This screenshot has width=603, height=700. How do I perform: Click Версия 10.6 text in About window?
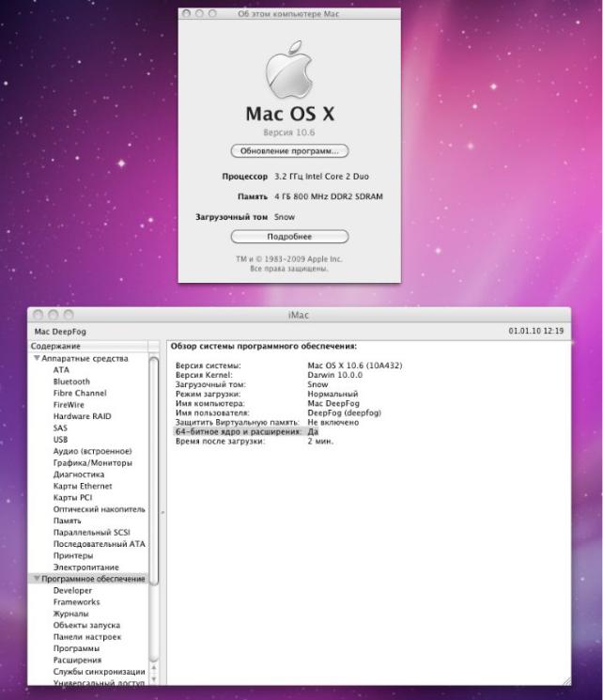(288, 132)
